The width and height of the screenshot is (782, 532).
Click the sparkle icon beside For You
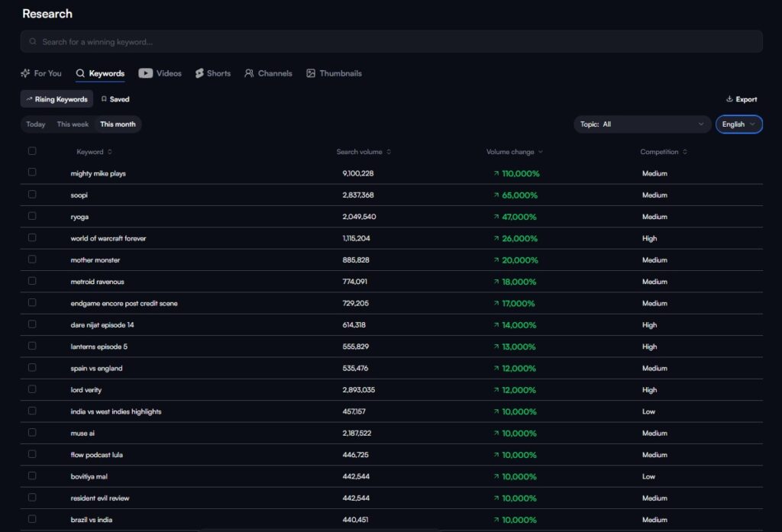25,73
